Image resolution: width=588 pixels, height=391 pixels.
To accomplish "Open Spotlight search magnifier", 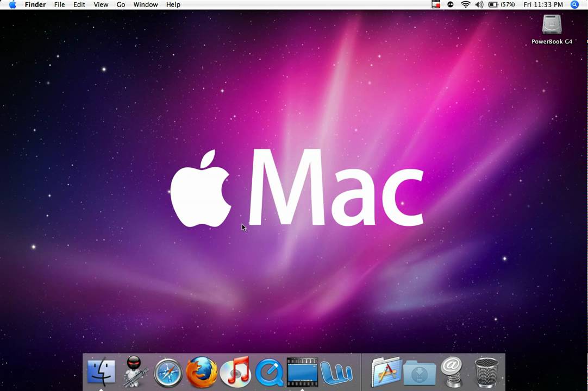I will [574, 4].
